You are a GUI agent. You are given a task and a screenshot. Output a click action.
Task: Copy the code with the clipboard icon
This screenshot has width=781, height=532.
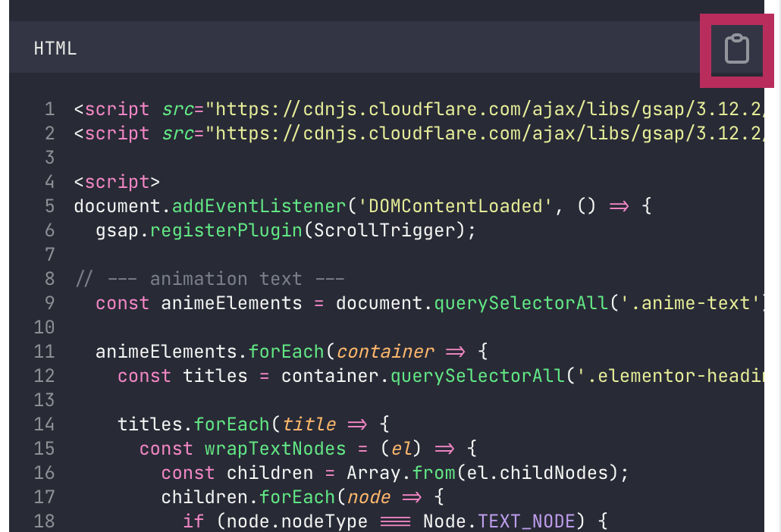coord(737,49)
